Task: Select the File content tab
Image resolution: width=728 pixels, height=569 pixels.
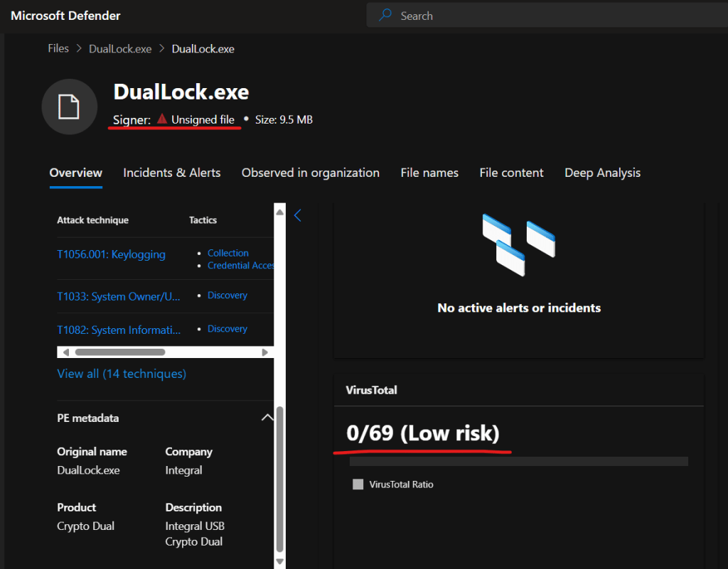Action: point(511,173)
